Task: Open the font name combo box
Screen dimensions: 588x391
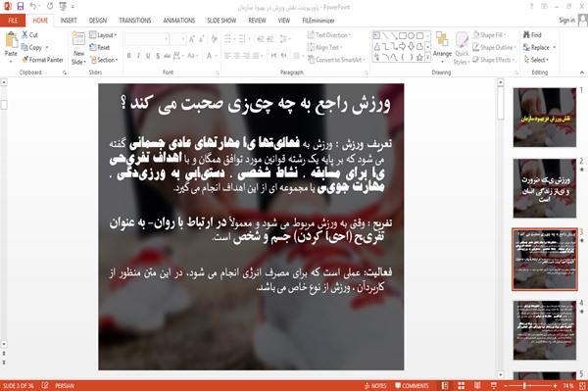Action: (147, 39)
